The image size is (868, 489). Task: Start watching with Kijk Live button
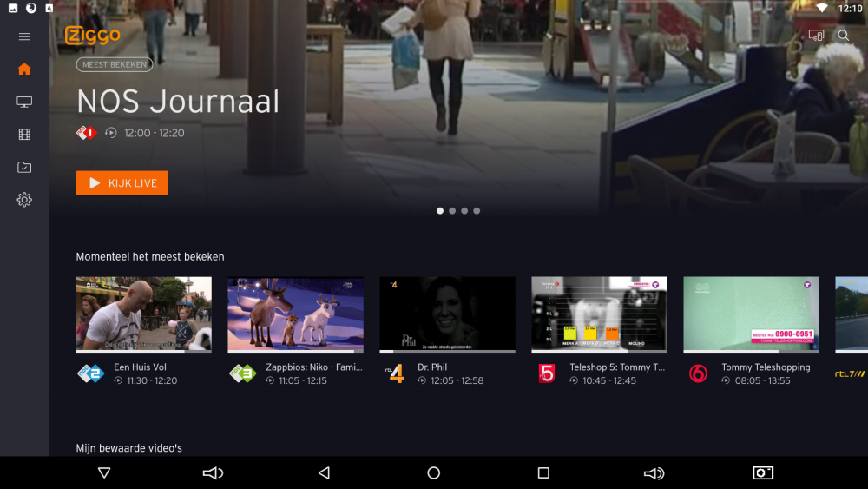(122, 182)
